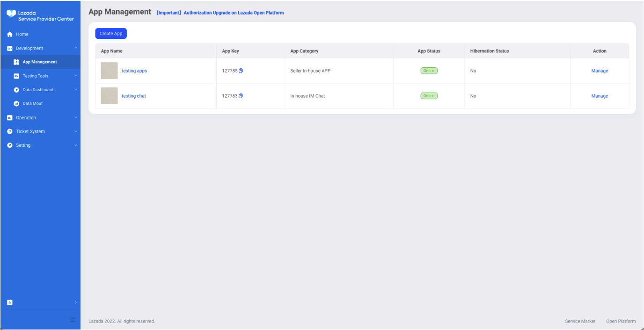Click the Home house icon

tap(9, 34)
